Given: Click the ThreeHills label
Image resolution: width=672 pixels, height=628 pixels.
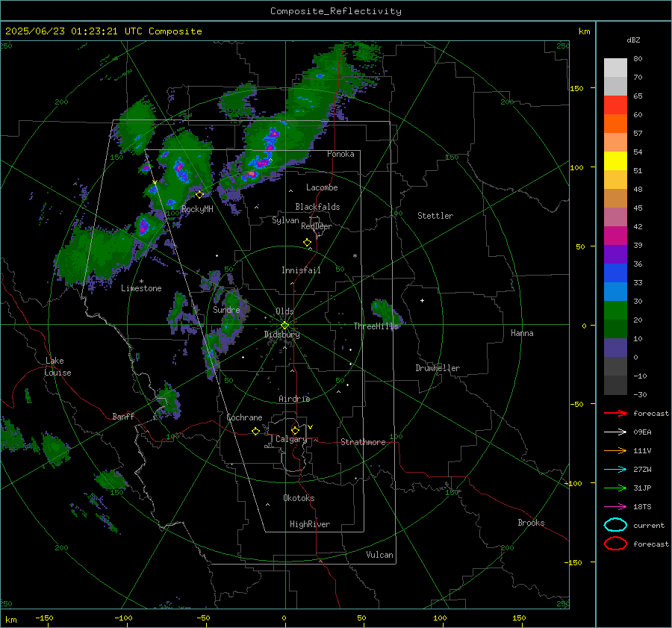Looking at the screenshot, I should (x=376, y=326).
